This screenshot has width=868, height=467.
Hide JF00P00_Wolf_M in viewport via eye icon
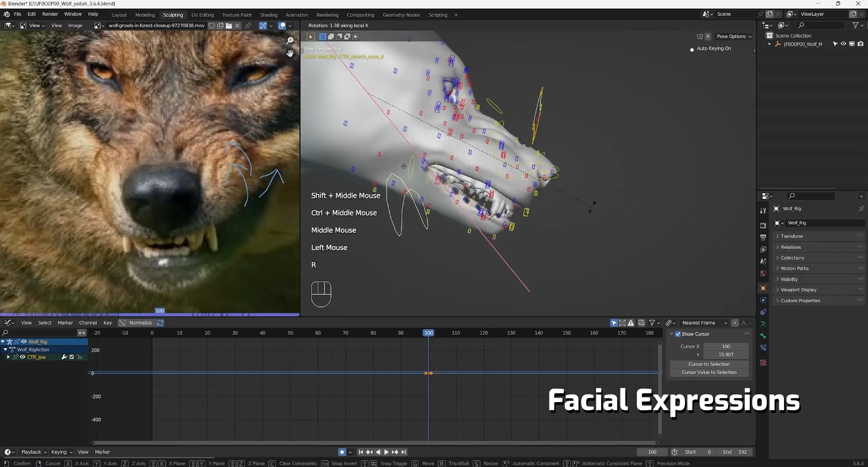[843, 44]
